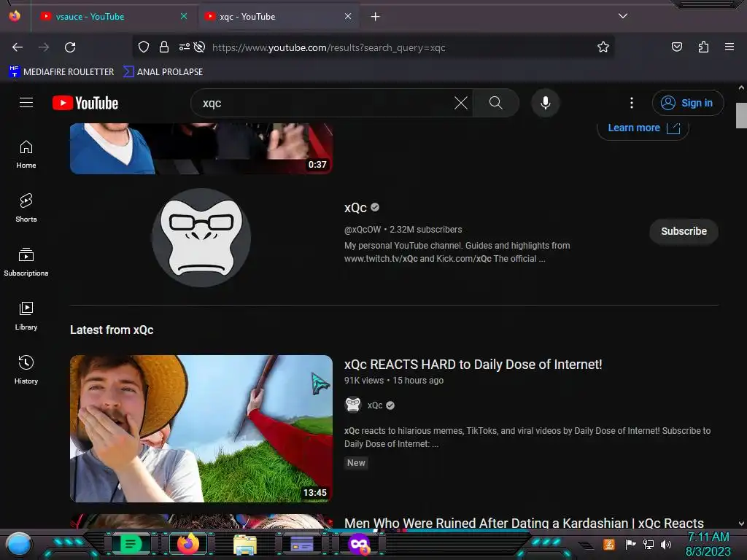This screenshot has height=560, width=747.
Task: Open Home in the YouTube sidebar
Action: point(26,155)
